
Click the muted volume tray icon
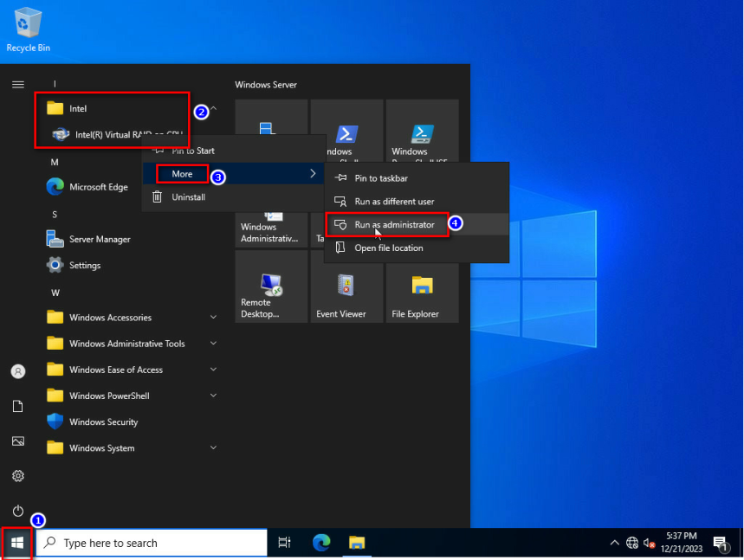coord(649,543)
